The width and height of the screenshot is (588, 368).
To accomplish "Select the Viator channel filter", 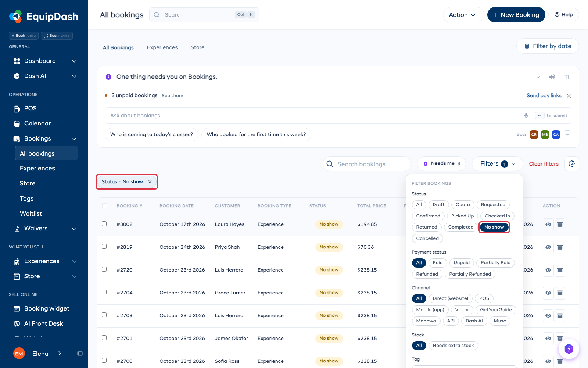I will (x=462, y=310).
